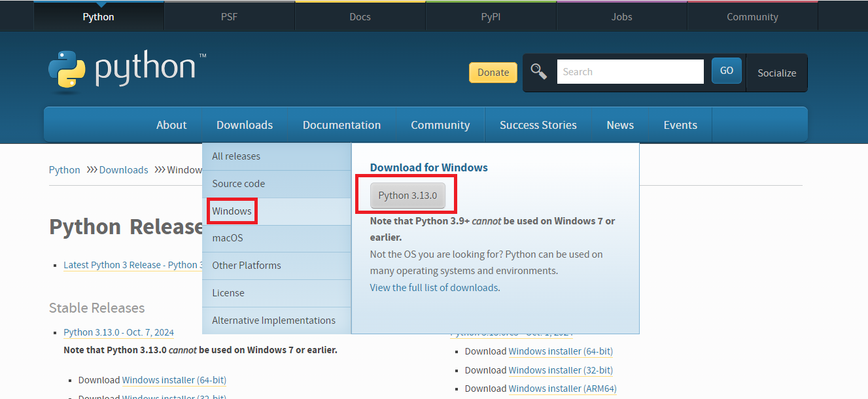Open Alternative Implementations entry

[277, 321]
